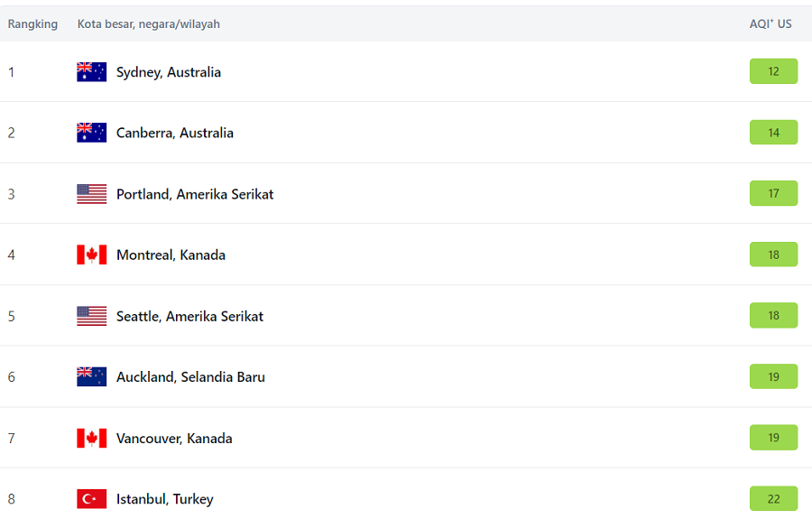Open the Montreal, Kanada link
812x528 pixels.
[x=171, y=255]
